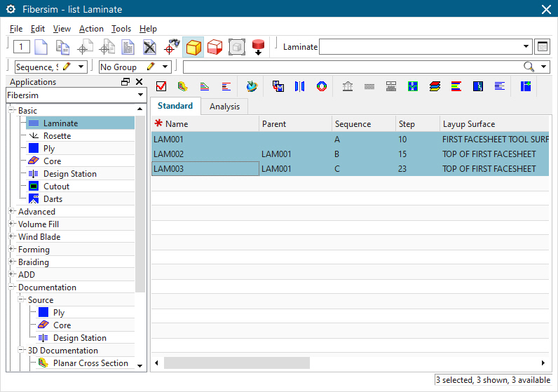The width and height of the screenshot is (558, 392).
Task: Click the red checkmark box toolbar icon
Action: point(161,86)
